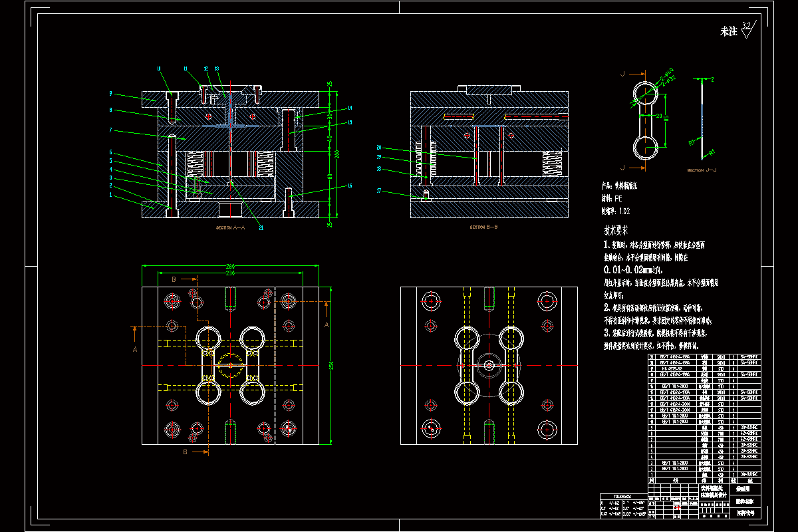
Task: Click the SECTION B—B view label
Action: 483,227
